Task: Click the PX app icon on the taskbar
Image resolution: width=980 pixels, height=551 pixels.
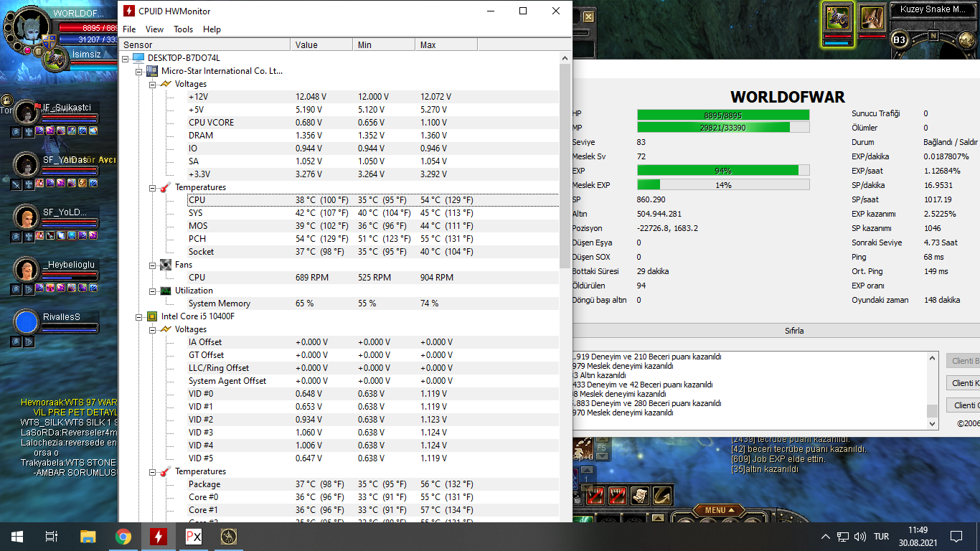Action: (x=193, y=537)
